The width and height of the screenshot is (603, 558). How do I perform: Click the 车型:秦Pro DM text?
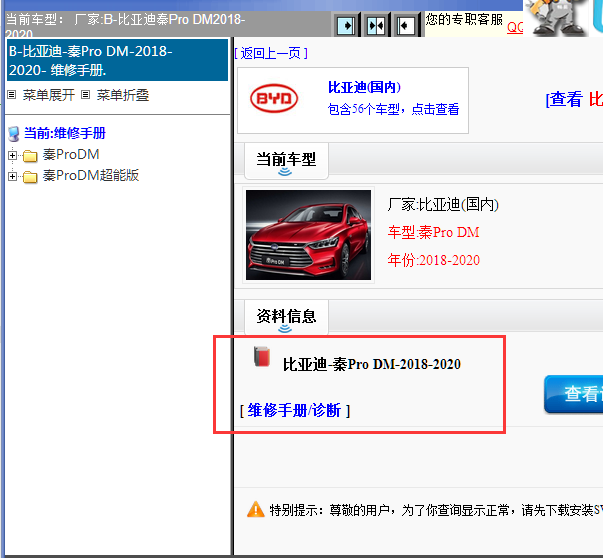click(433, 232)
